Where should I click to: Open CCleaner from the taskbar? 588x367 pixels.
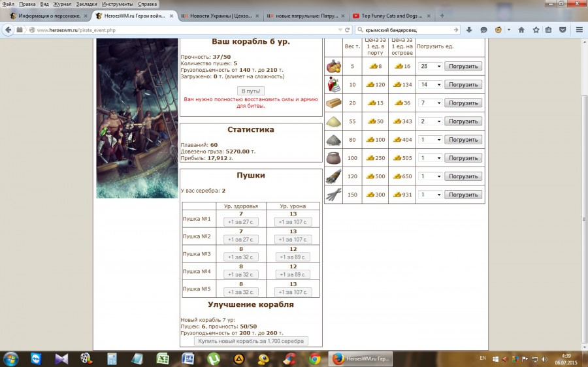coord(289,359)
